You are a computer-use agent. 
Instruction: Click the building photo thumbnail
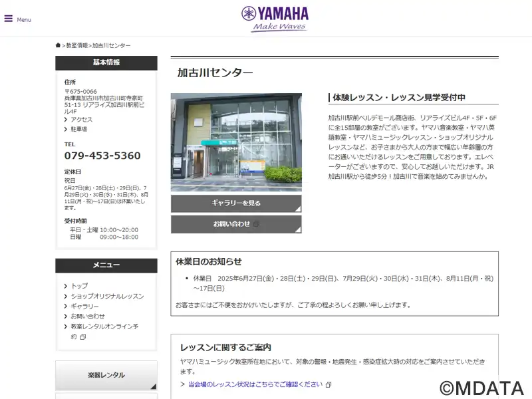click(236, 142)
